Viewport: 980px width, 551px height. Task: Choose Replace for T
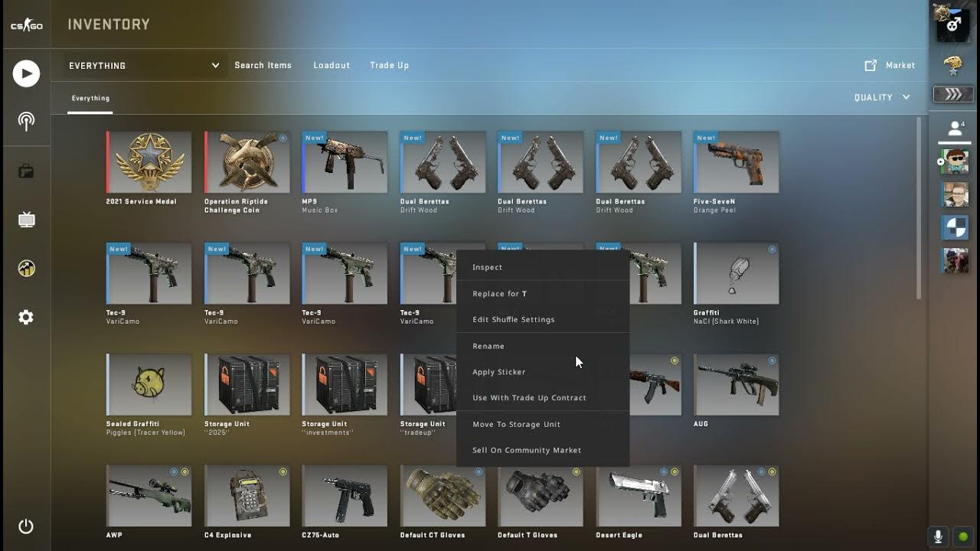click(543, 294)
